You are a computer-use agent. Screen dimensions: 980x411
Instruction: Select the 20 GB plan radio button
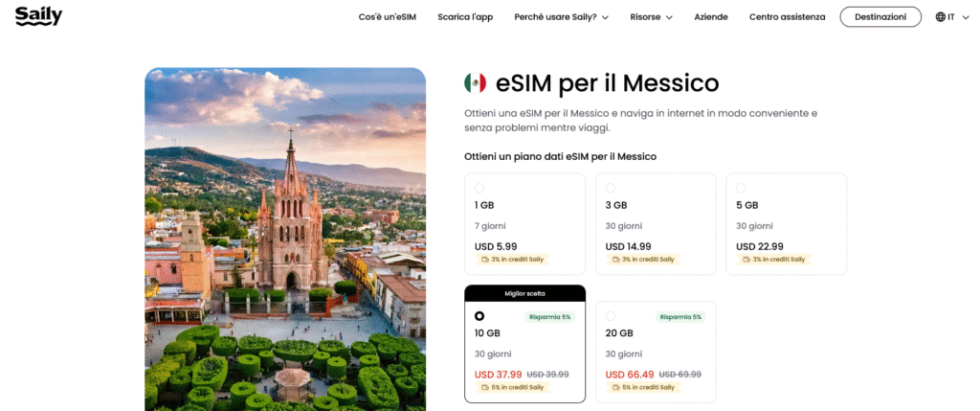[x=611, y=316]
